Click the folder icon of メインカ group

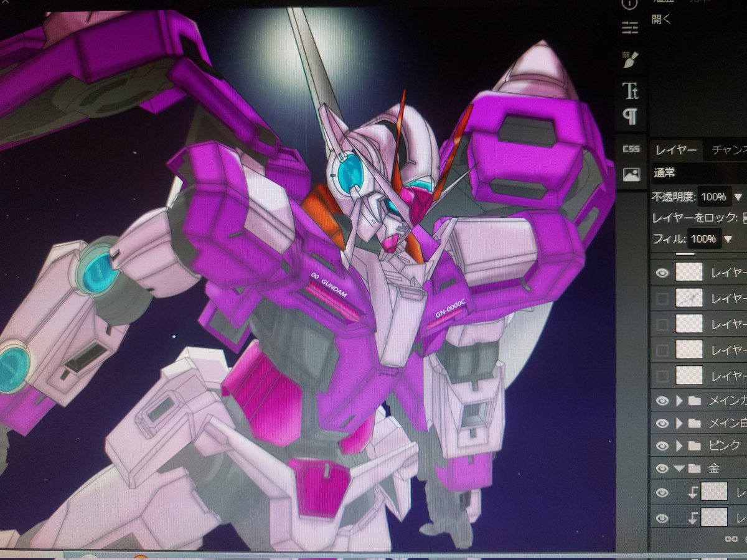coord(695,401)
